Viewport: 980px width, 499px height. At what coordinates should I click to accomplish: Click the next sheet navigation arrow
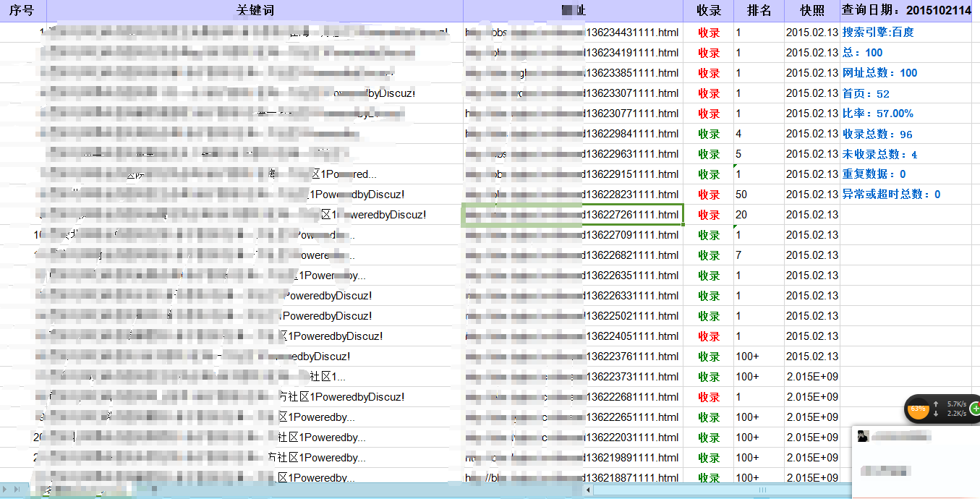tap(4, 488)
